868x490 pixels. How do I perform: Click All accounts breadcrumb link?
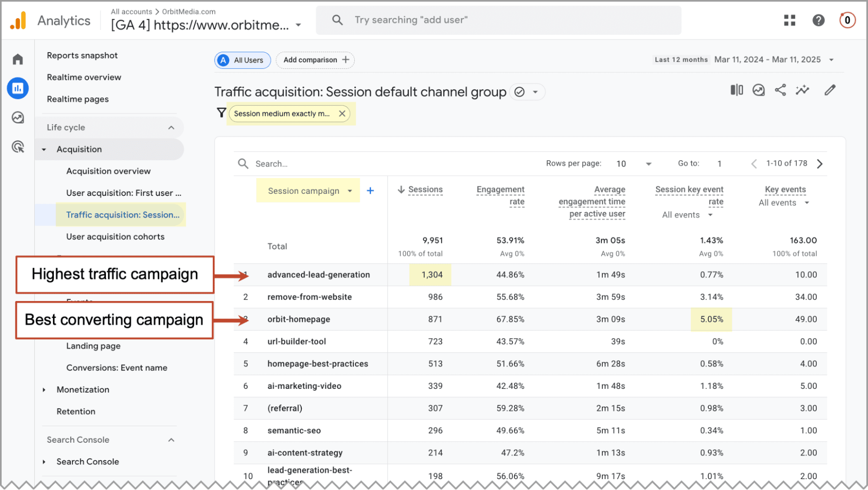pyautogui.click(x=132, y=12)
